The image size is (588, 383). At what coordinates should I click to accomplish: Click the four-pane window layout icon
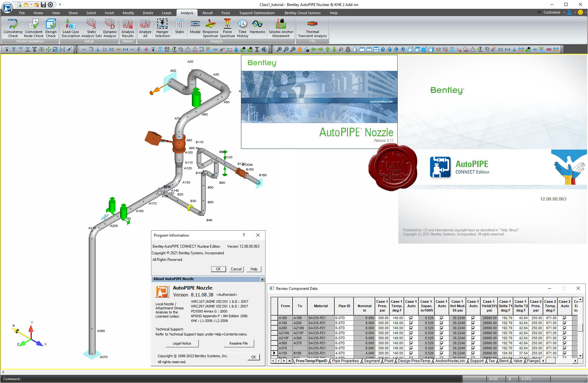point(376,49)
